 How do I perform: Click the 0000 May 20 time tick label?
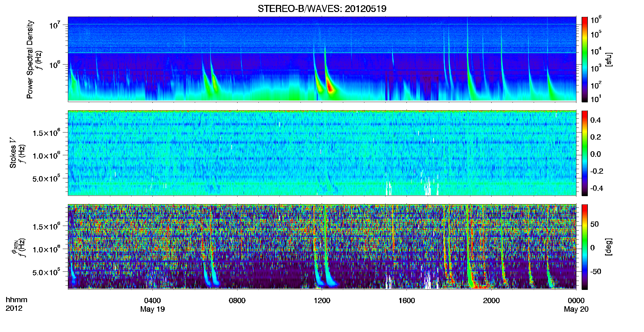tap(576, 305)
